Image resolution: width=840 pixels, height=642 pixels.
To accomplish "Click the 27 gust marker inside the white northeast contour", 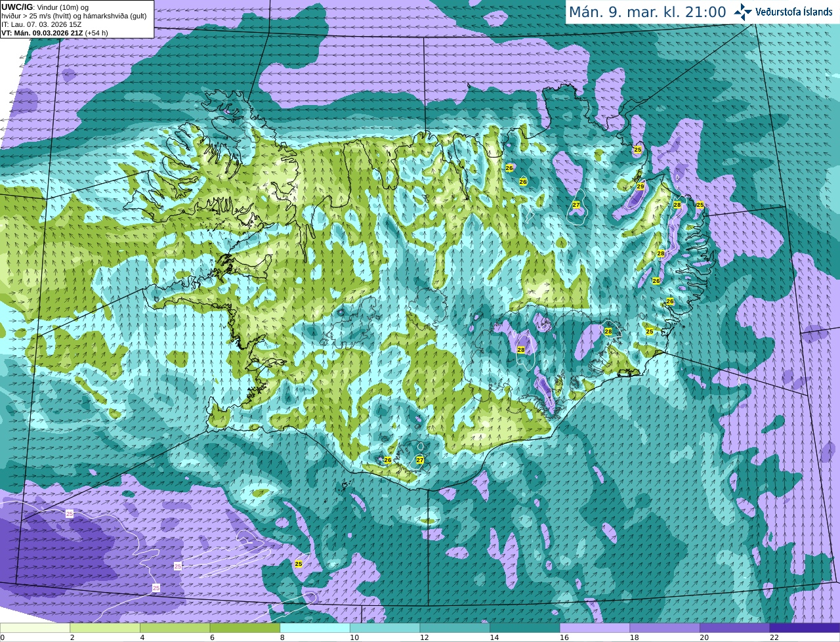I will coord(576,205).
